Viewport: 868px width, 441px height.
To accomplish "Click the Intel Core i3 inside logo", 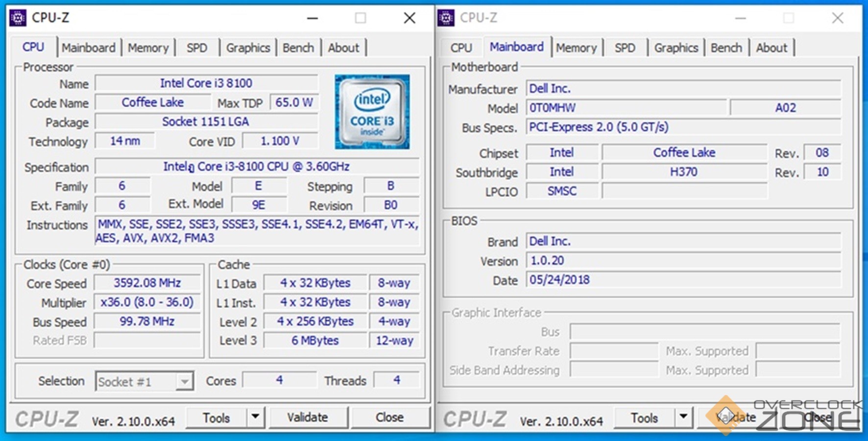I will [372, 112].
